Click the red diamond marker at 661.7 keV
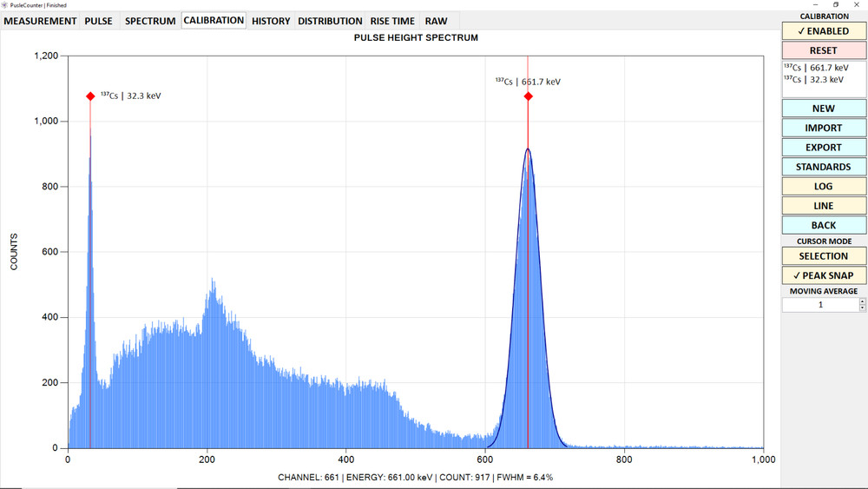Screen dimensions: 868x489 click(x=528, y=96)
